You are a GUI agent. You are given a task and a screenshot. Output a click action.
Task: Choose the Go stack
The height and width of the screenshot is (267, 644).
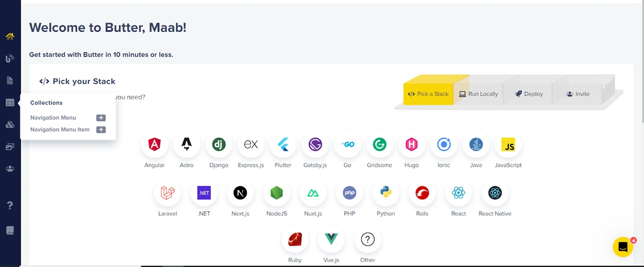pos(347,145)
